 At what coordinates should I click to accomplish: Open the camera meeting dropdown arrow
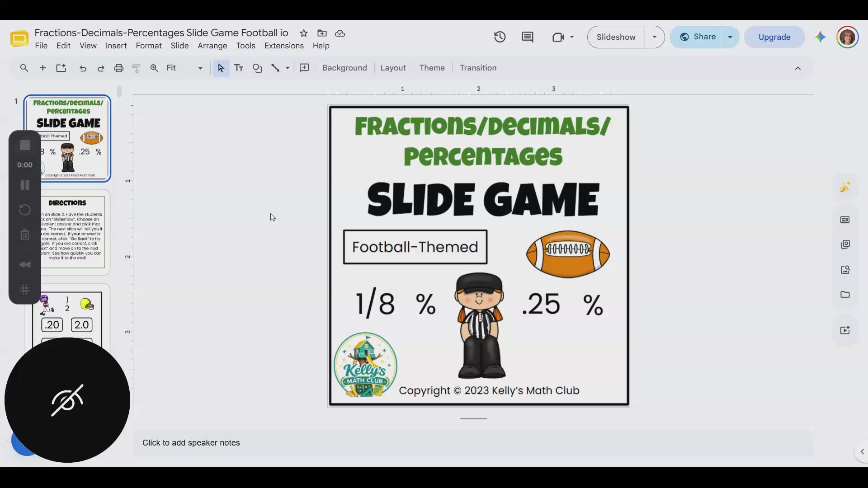(x=572, y=37)
